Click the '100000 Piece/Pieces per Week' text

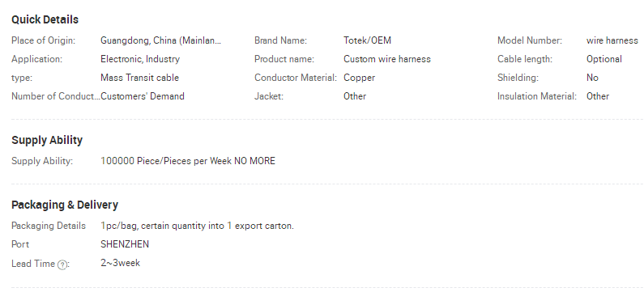click(x=166, y=161)
